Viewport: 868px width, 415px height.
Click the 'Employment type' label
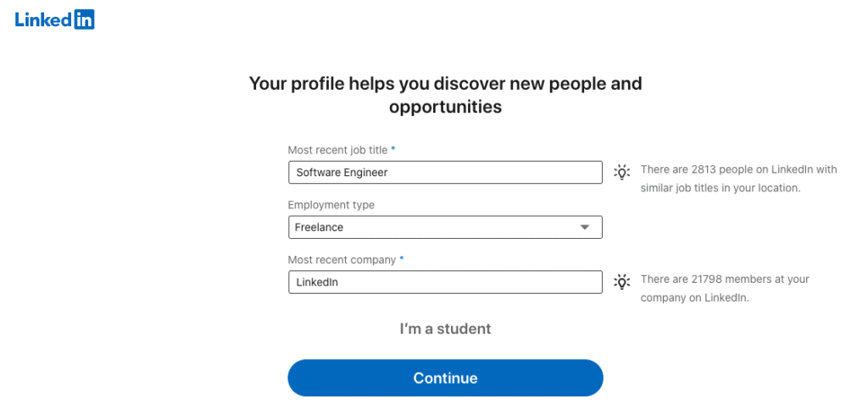331,205
